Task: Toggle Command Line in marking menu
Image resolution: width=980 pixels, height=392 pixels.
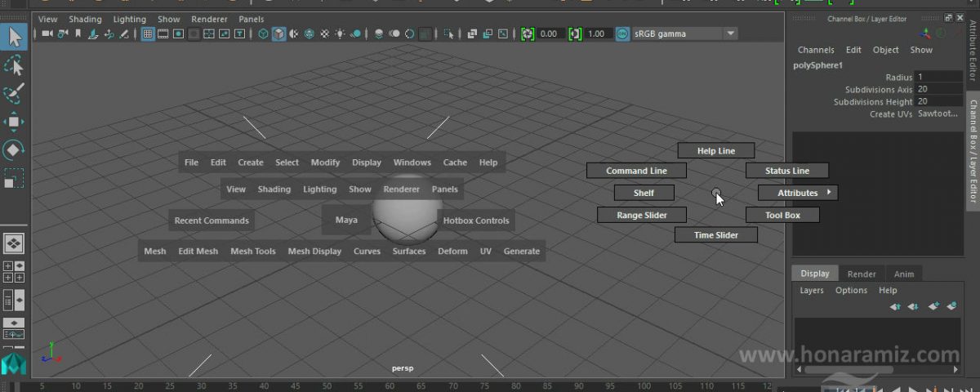Action: pyautogui.click(x=636, y=171)
